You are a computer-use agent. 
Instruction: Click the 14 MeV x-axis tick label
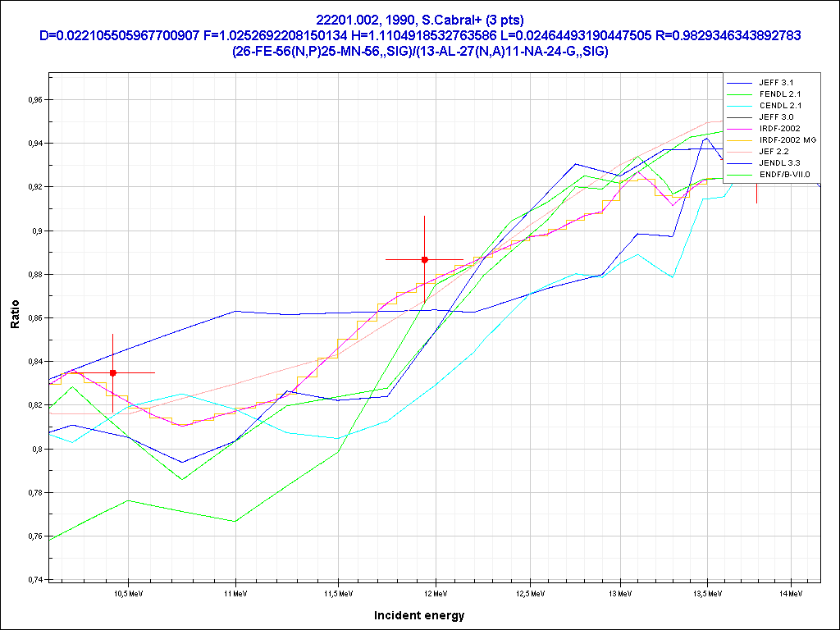pos(790,592)
